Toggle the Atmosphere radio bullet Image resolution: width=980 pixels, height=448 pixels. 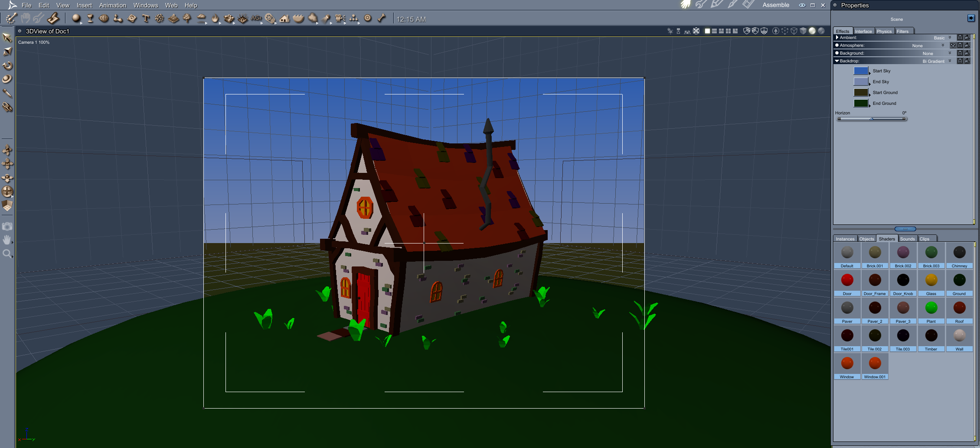[837, 45]
